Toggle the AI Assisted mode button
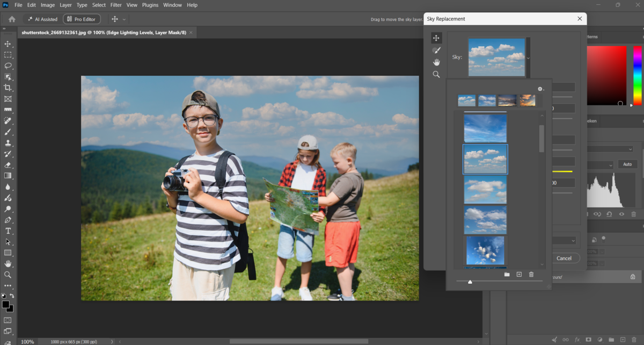 42,19
